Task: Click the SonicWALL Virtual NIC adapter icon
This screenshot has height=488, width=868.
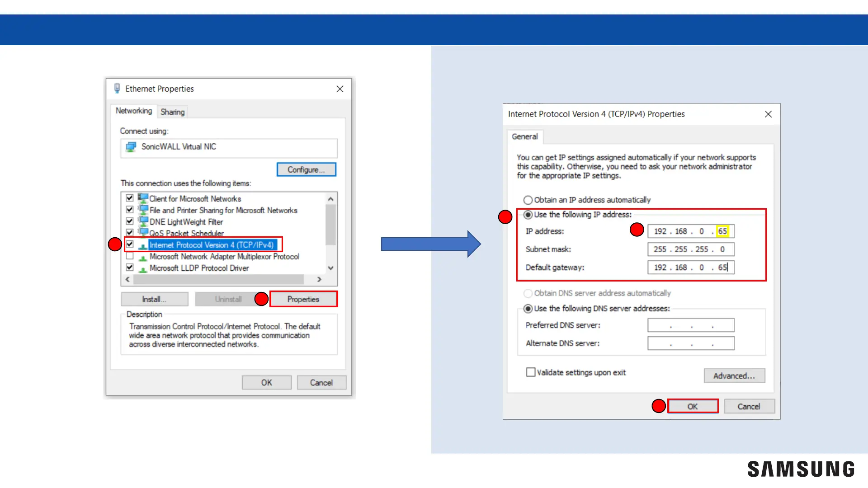Action: point(131,147)
